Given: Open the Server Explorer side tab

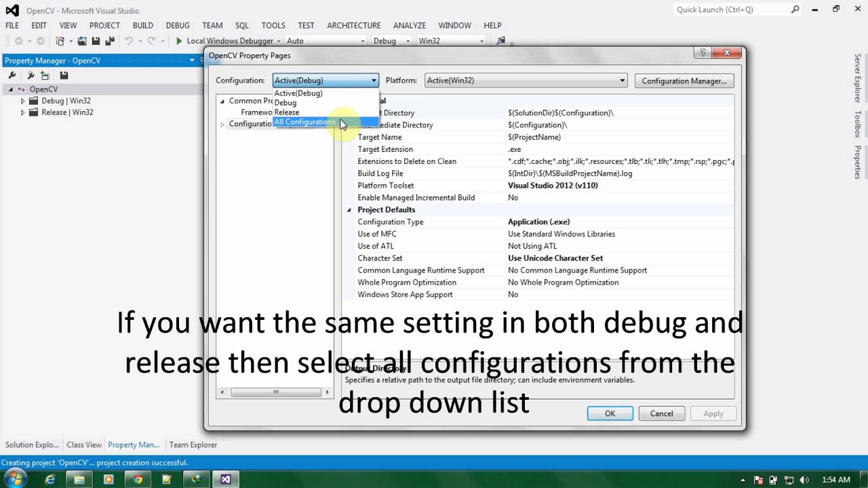Looking at the screenshot, I should tap(858, 78).
